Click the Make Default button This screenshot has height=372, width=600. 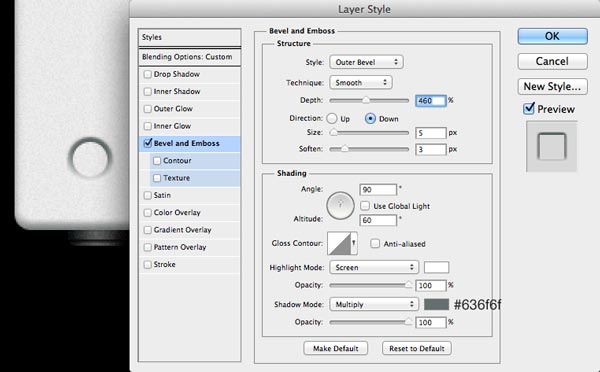click(x=336, y=348)
